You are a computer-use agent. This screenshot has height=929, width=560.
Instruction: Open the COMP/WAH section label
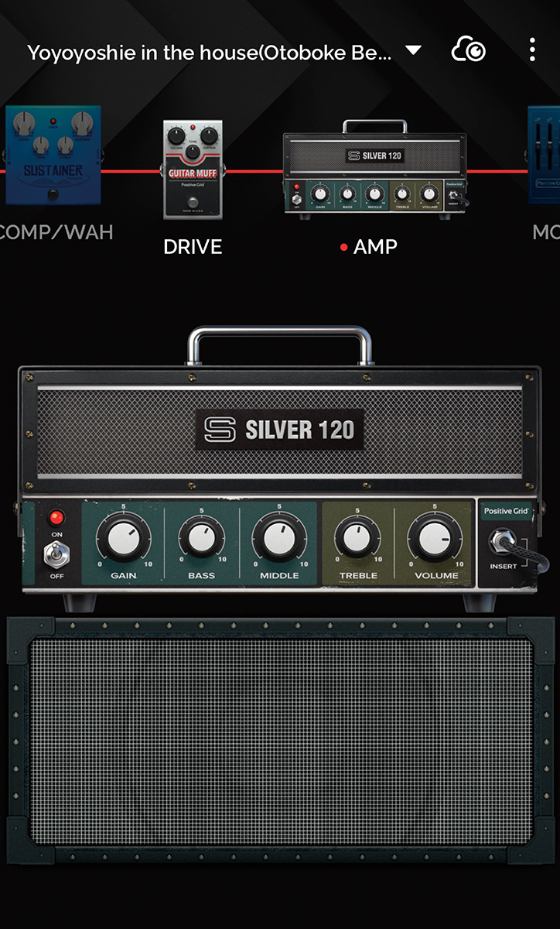click(x=54, y=231)
